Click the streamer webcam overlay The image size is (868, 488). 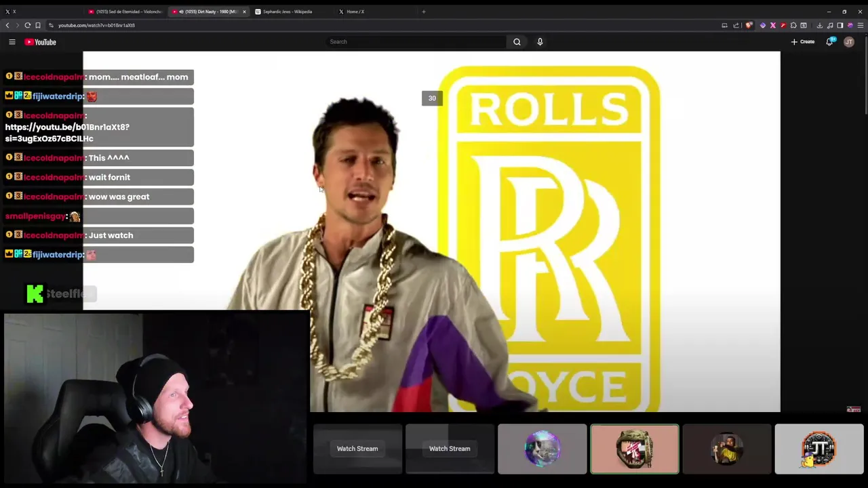click(x=157, y=399)
